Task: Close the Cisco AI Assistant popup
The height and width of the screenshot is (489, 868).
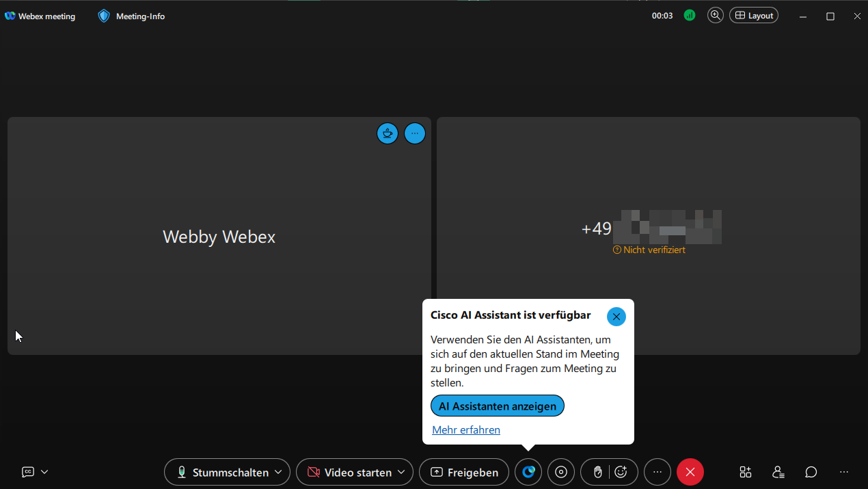Action: (616, 317)
